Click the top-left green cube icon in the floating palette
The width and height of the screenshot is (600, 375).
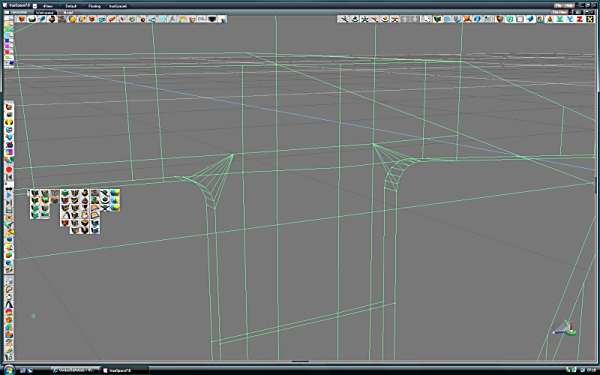click(x=34, y=193)
